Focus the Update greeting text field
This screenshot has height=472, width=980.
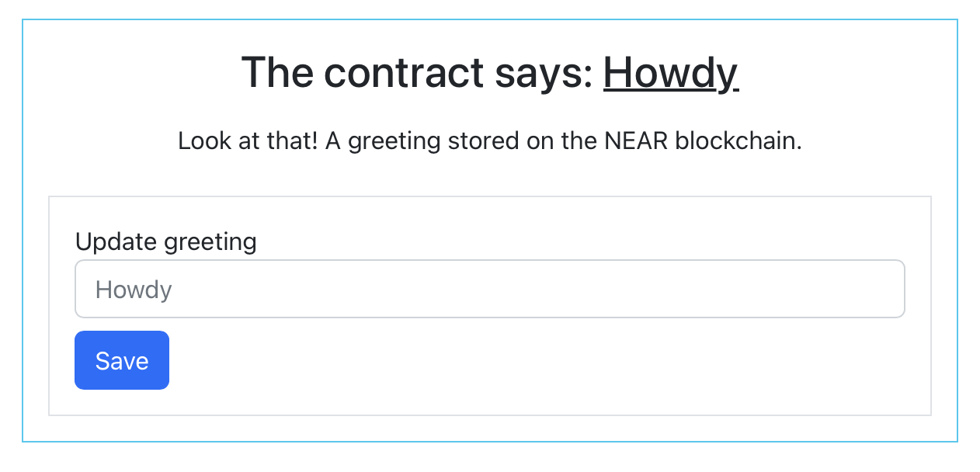point(489,289)
